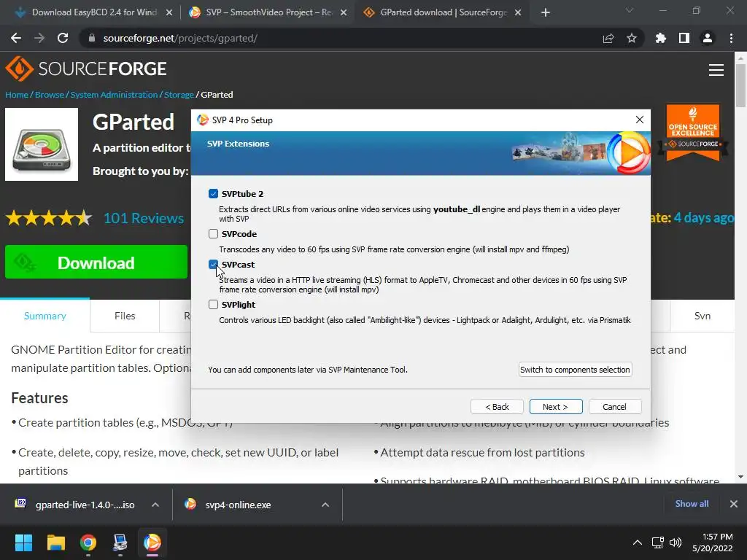Click the Chrome taskbar icon

(x=88, y=542)
